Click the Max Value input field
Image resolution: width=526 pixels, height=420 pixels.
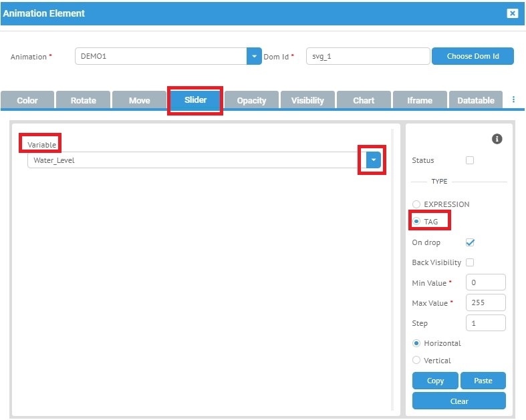click(485, 302)
